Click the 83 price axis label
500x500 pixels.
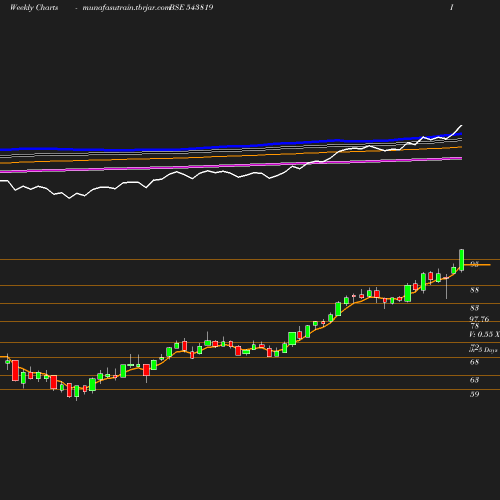point(474,308)
